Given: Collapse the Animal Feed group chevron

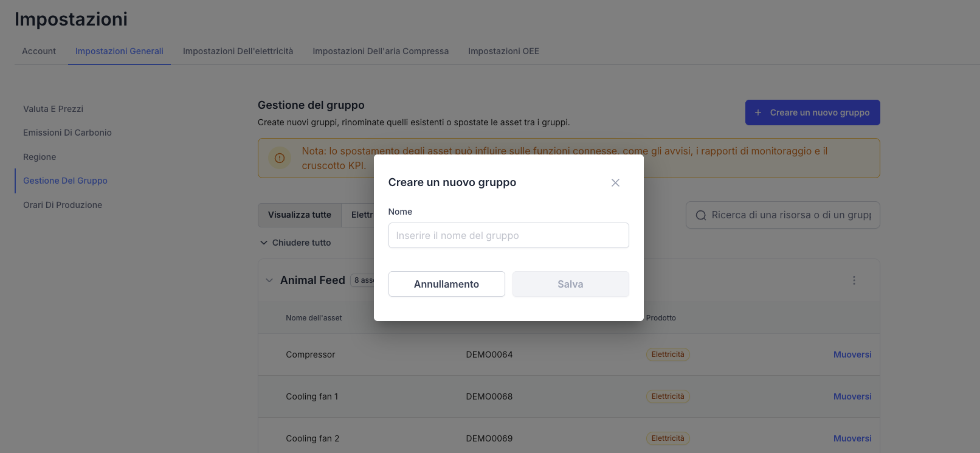Looking at the screenshot, I should (269, 280).
